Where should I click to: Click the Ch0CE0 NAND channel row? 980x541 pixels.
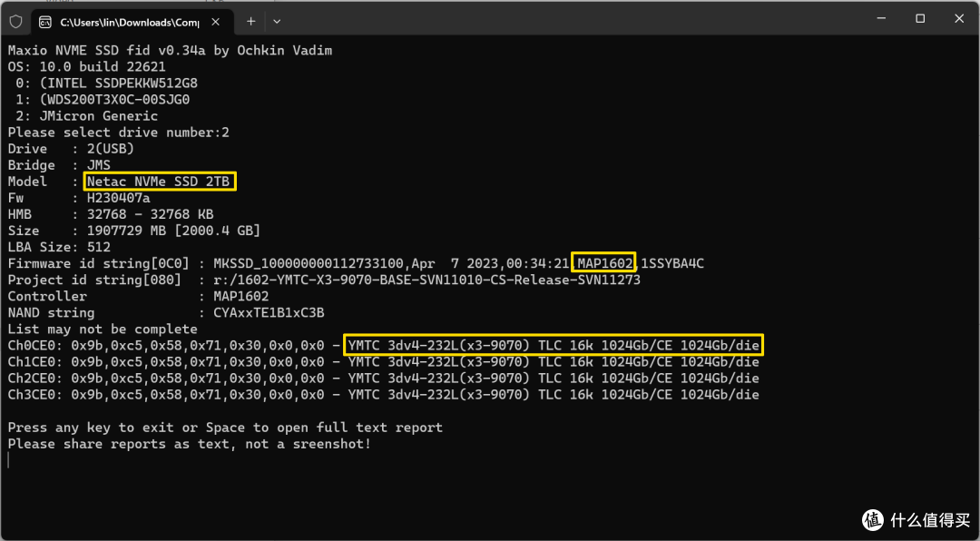(x=384, y=345)
